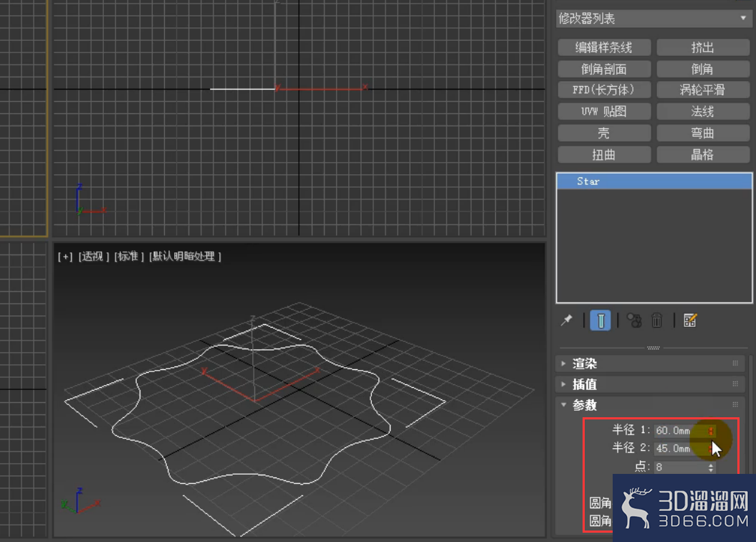Click the 半径 1 value field

click(679, 430)
